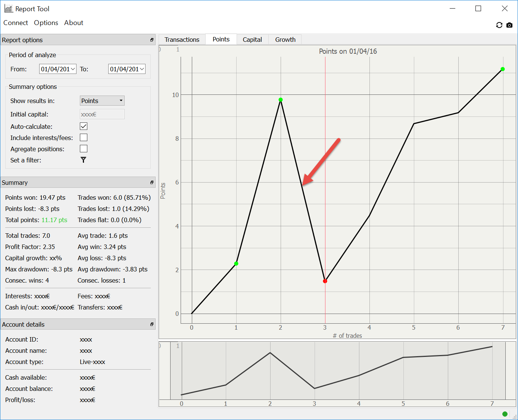Open the Show results in dropdown
The height and width of the screenshot is (420, 518).
[x=102, y=101]
